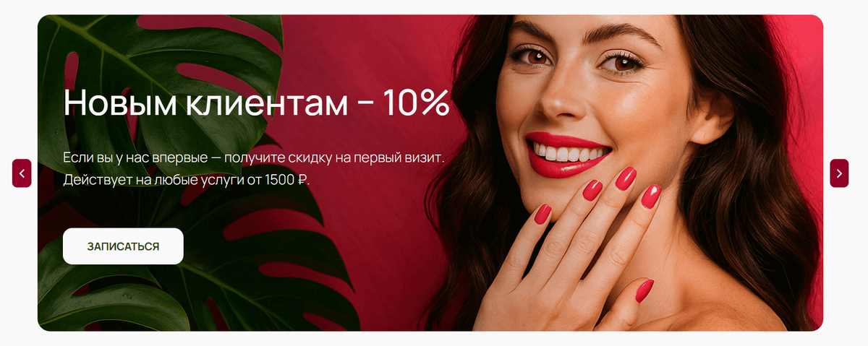Click the 'Действует на любые услуги' line

coord(190,178)
